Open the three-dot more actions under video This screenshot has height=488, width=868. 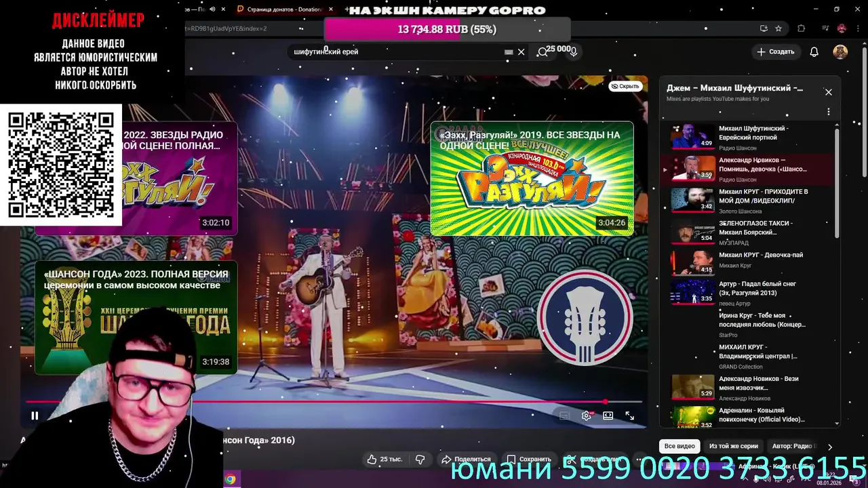(x=640, y=460)
